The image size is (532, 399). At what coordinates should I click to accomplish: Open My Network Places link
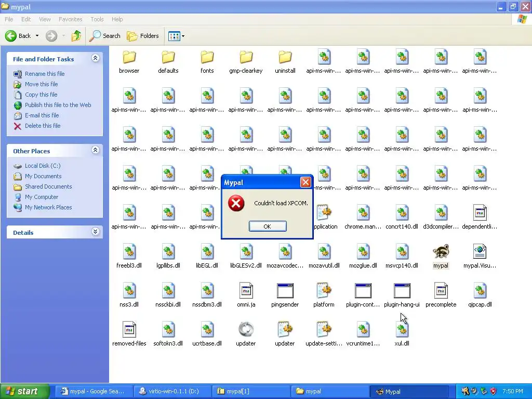pyautogui.click(x=48, y=207)
